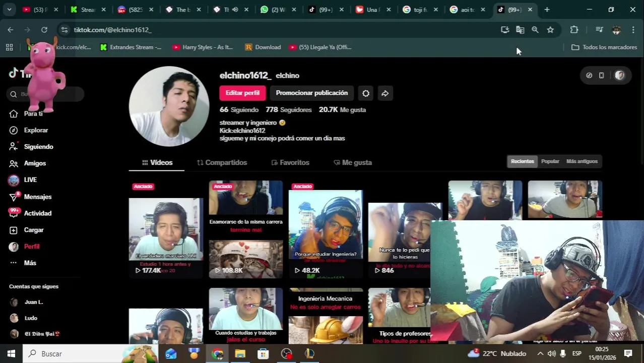Open Llegale Ya bookmark
Screen dimensions: 644x363
point(320,47)
